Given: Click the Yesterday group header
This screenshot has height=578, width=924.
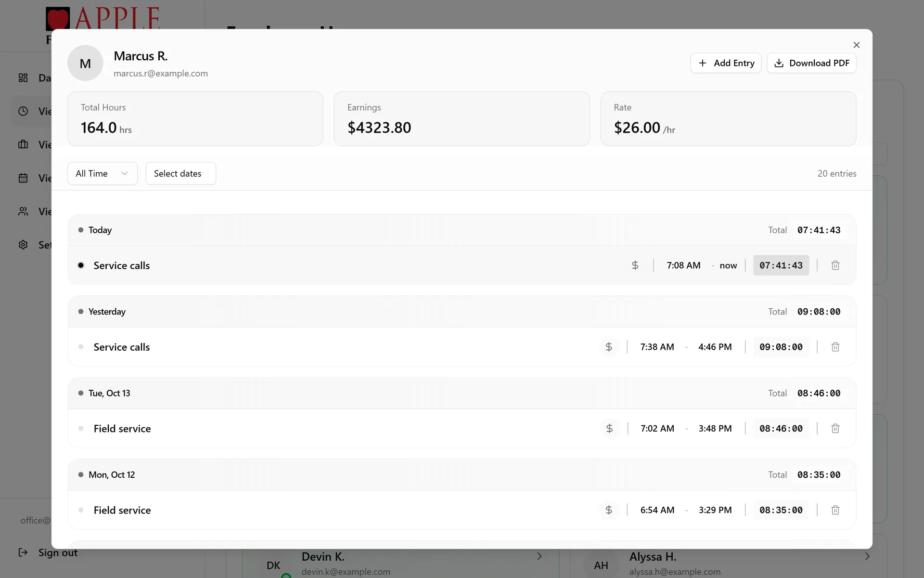Looking at the screenshot, I should click(462, 312).
